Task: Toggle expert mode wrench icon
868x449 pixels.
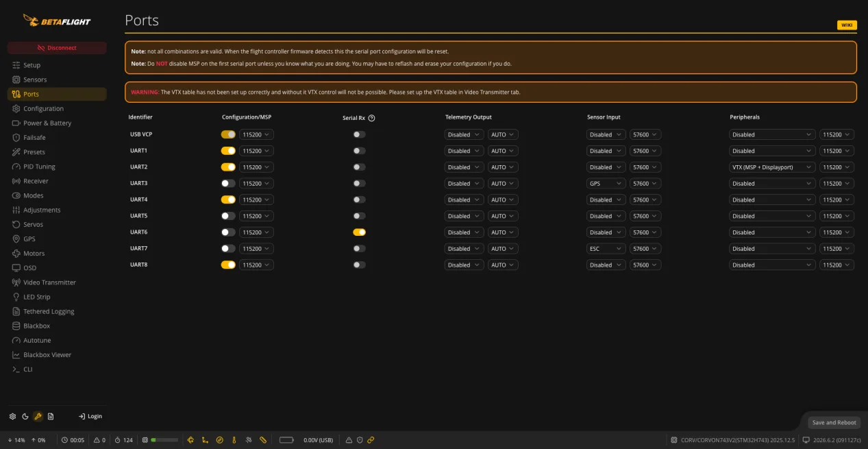Action: 38,416
